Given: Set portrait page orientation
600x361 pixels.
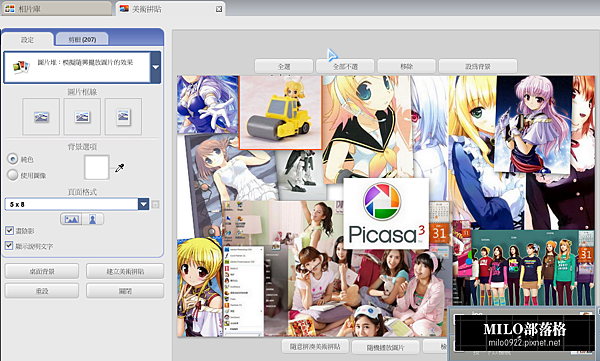Looking at the screenshot, I should (93, 219).
